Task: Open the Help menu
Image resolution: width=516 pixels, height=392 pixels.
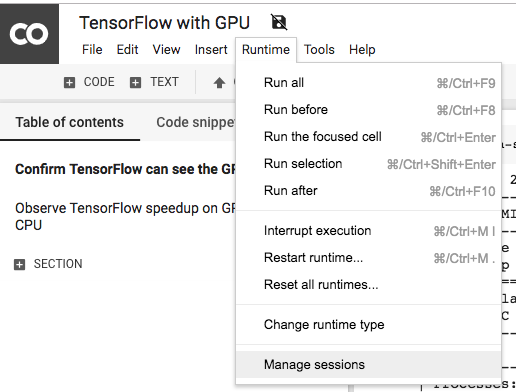Action: 362,50
